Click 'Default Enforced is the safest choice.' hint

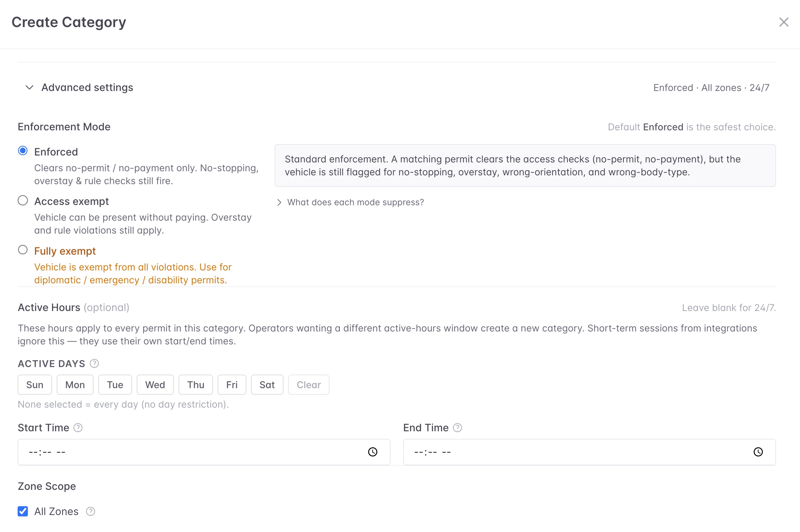coord(692,127)
